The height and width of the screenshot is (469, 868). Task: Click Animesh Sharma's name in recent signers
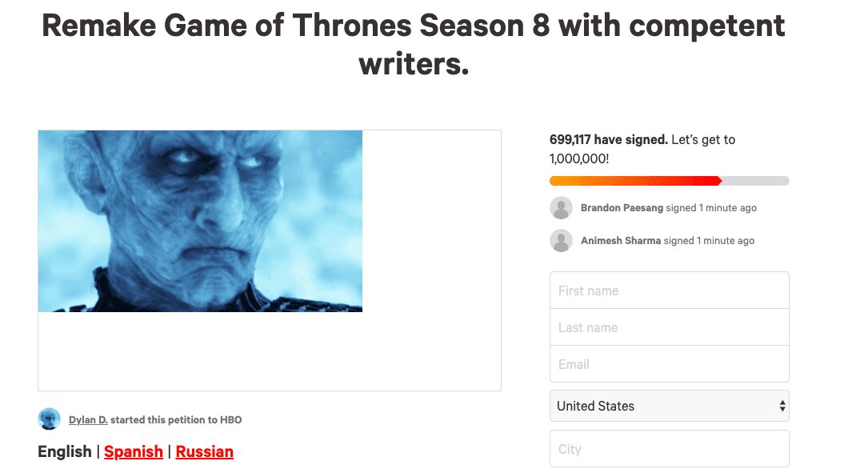pos(621,241)
